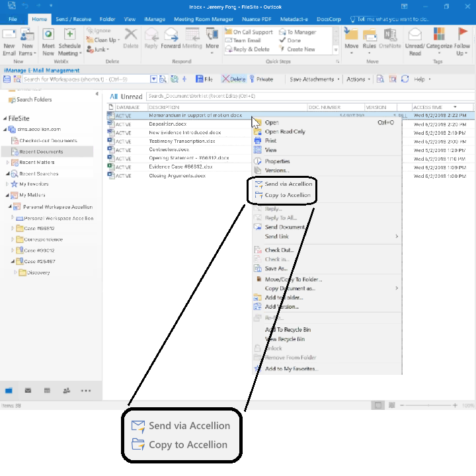Click the People navigation icon at bottom
This screenshot has height=476, width=476.
(x=67, y=391)
